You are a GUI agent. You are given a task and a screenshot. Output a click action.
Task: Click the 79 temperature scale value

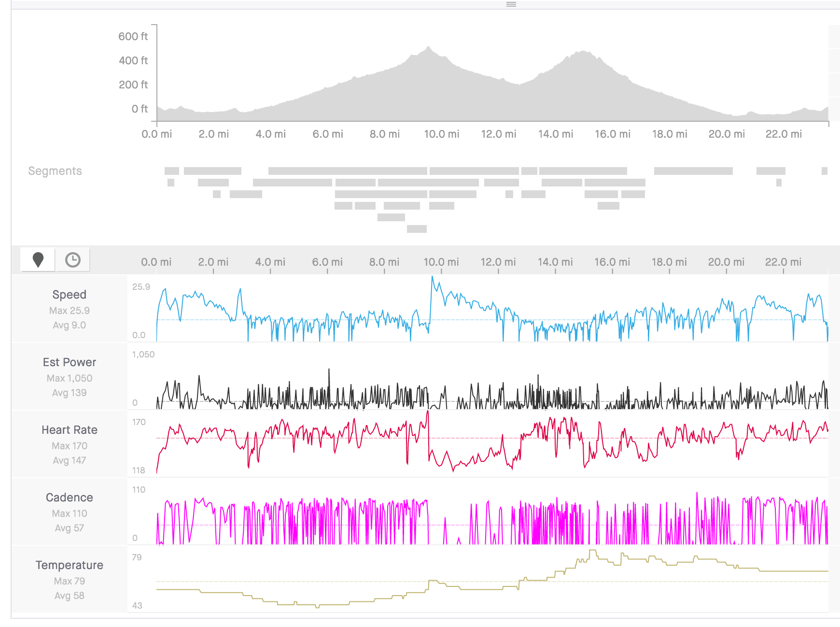tap(137, 557)
